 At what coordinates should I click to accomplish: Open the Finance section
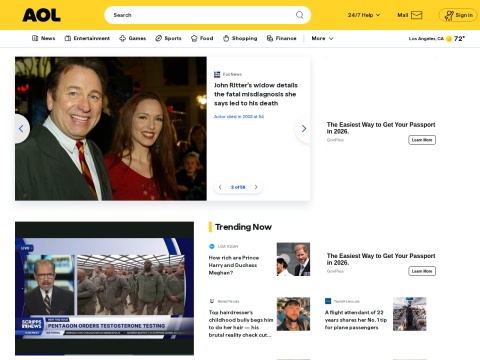(x=282, y=38)
